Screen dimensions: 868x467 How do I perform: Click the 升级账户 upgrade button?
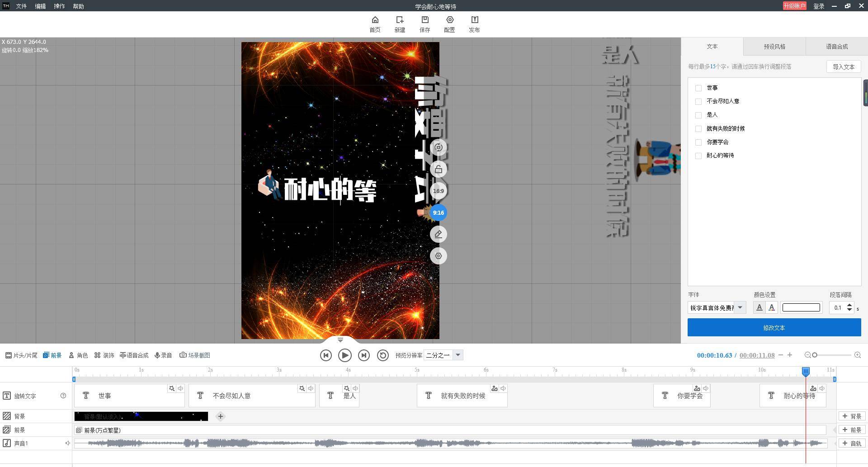[x=795, y=6]
